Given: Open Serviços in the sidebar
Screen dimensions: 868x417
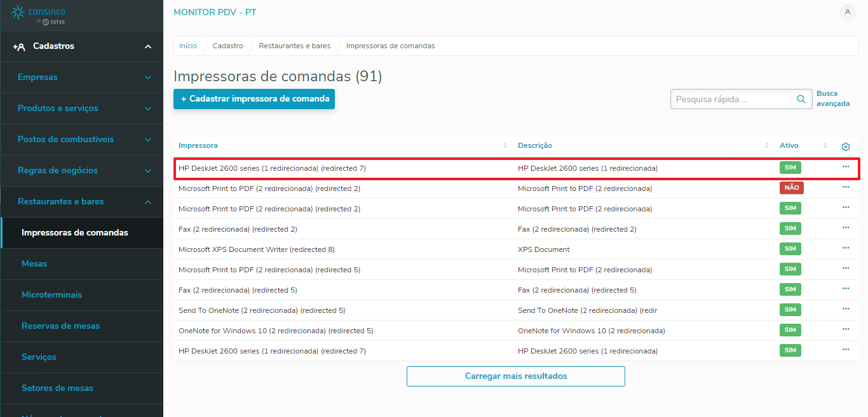Looking at the screenshot, I should (x=82, y=357).
